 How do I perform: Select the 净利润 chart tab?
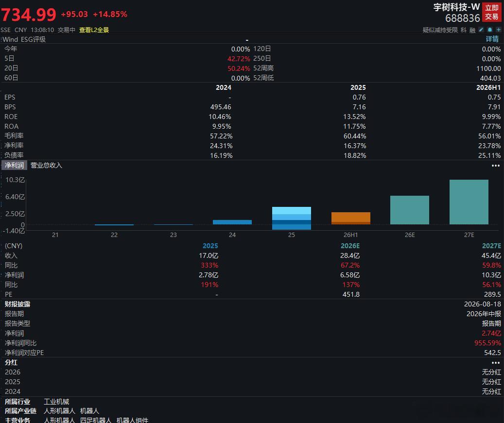click(x=14, y=166)
